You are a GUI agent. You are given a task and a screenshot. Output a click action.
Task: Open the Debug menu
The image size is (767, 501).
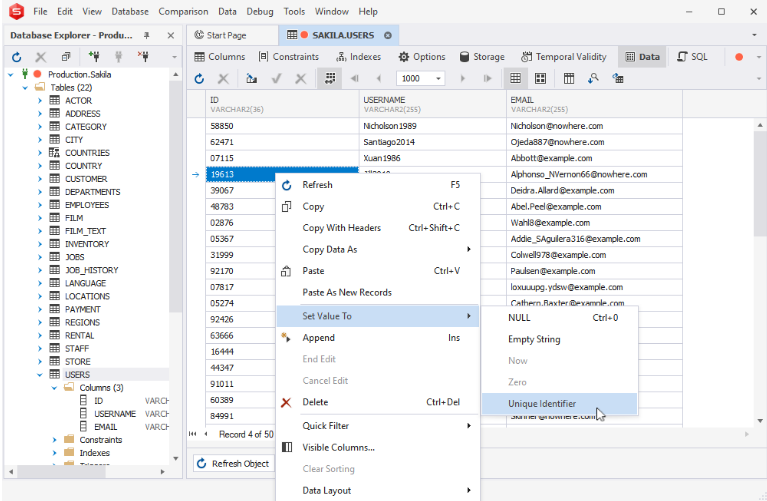click(260, 11)
